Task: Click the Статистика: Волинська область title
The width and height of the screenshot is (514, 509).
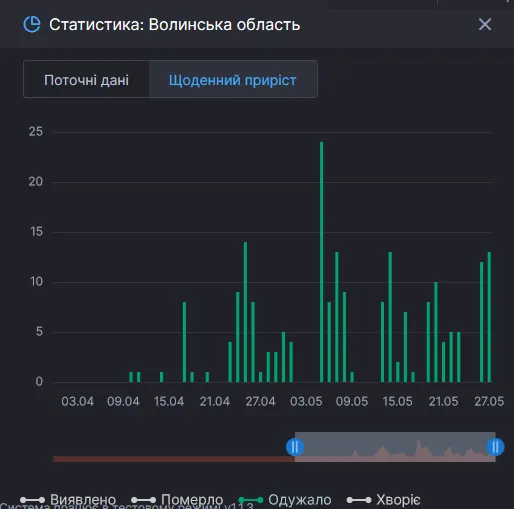Action: click(x=175, y=24)
